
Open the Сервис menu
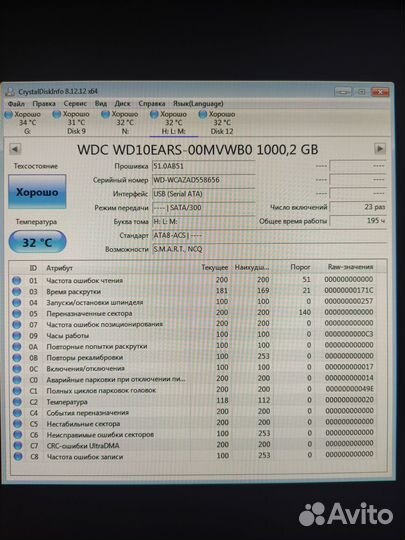75,103
